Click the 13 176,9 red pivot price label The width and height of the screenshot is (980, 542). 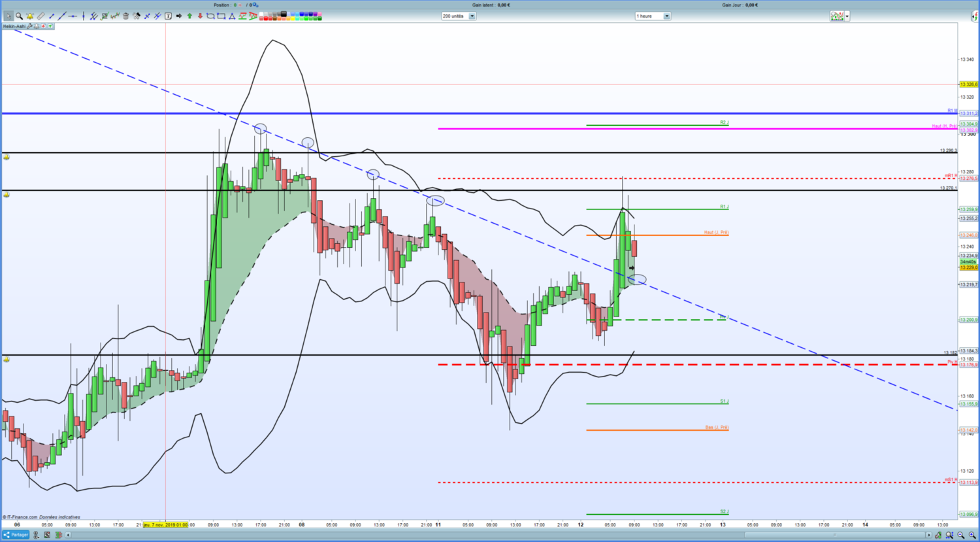968,365
